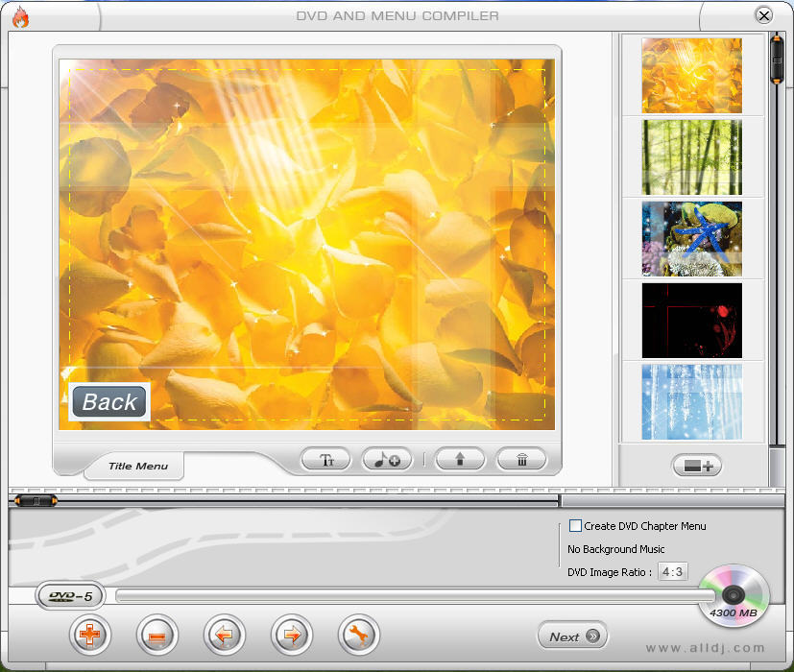
Task: Click the Back button in the menu preview
Action: 109,402
